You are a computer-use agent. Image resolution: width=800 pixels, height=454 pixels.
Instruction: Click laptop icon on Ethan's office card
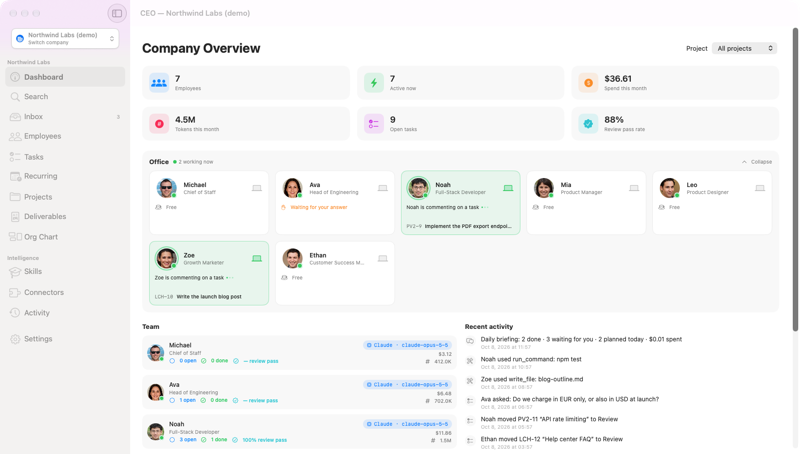tap(383, 259)
